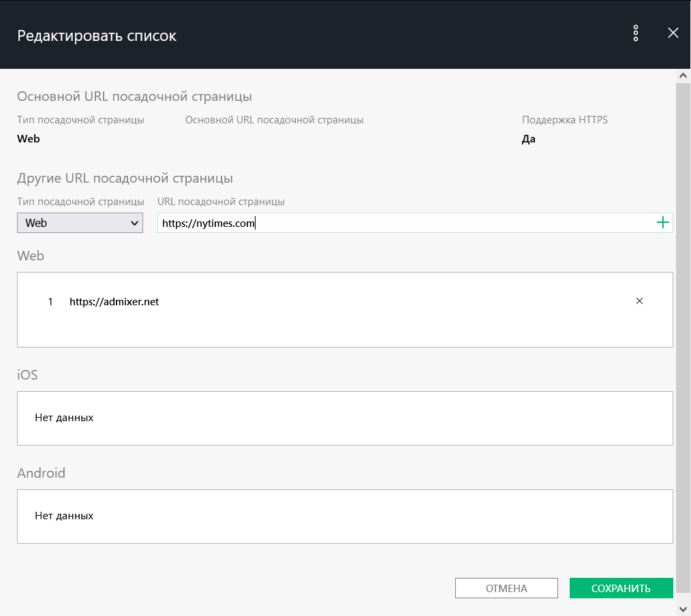Click the Редактировать список dialog title

click(x=97, y=35)
